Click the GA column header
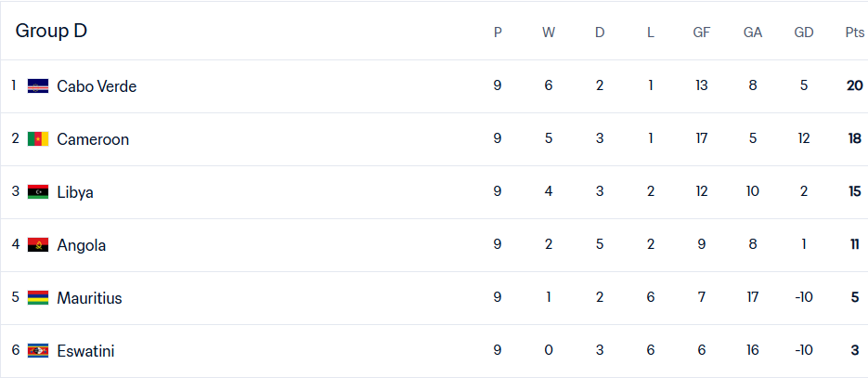The height and width of the screenshot is (378, 868). coord(753,33)
